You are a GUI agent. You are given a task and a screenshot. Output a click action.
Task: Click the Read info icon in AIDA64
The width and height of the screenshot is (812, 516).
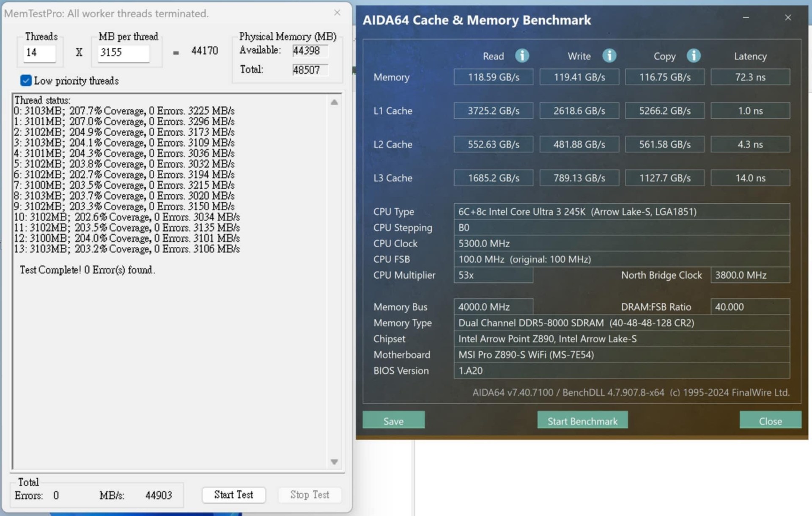[x=522, y=56]
